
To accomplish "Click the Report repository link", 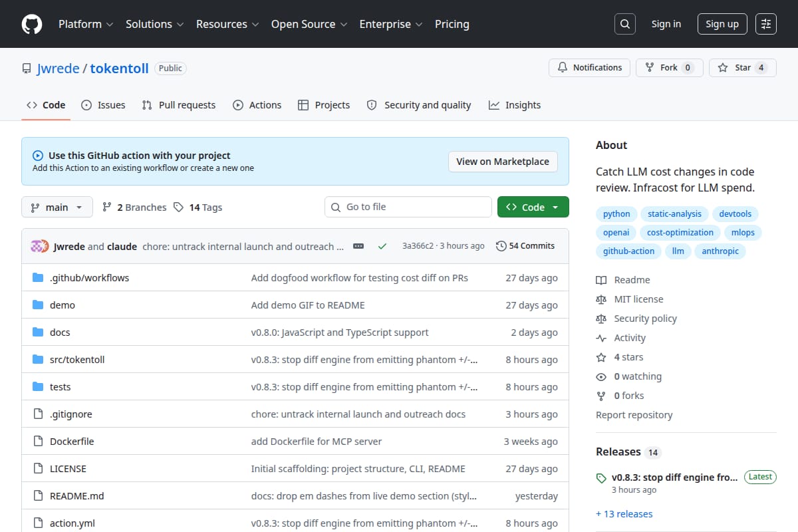I will click(634, 415).
